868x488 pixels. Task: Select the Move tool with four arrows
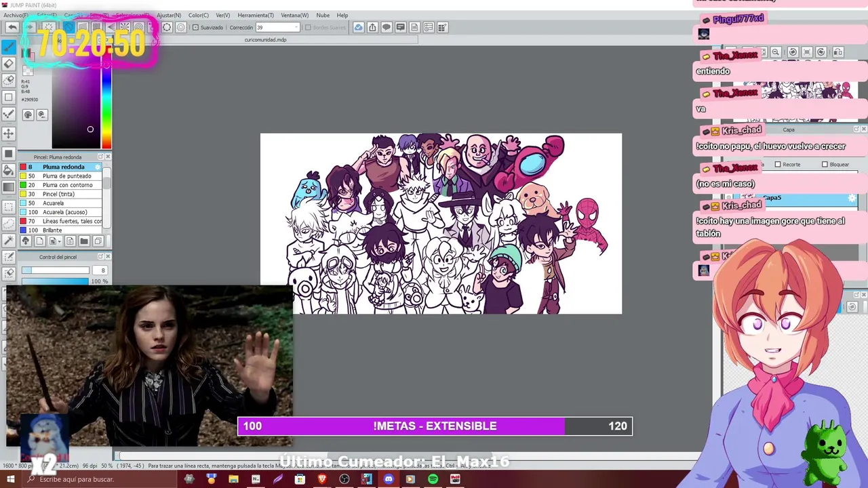[9, 133]
